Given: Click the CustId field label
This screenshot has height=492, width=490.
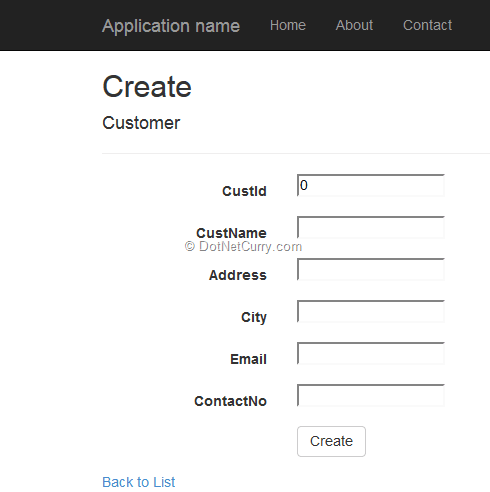Looking at the screenshot, I should tap(244, 191).
